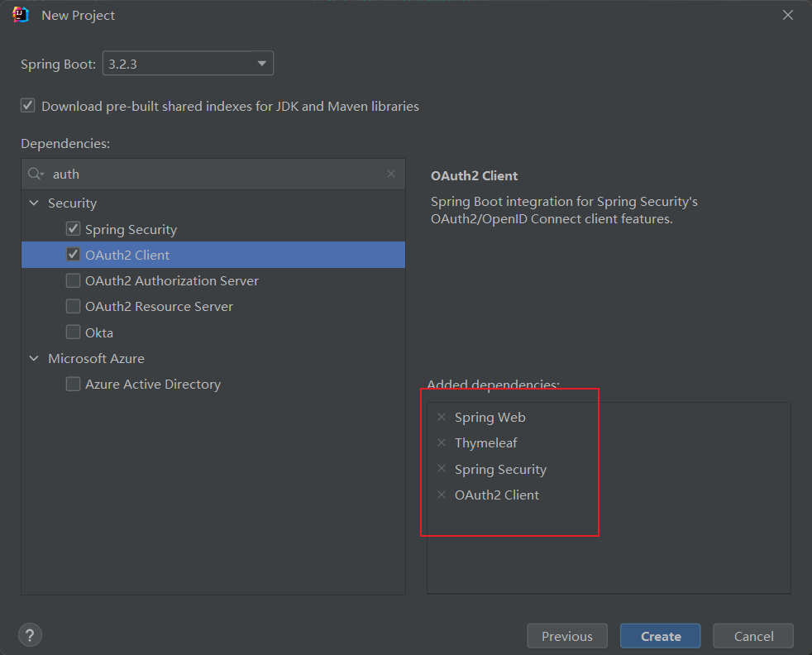The image size is (812, 655).
Task: Collapse the Microsoft Azure group
Action: [x=34, y=358]
